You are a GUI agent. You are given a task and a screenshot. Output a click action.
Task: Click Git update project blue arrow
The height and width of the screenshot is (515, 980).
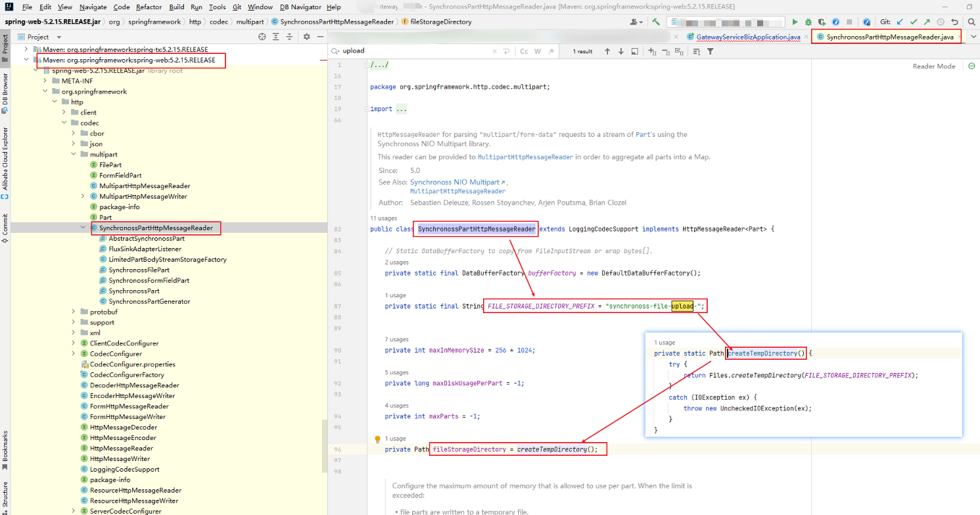coord(901,22)
